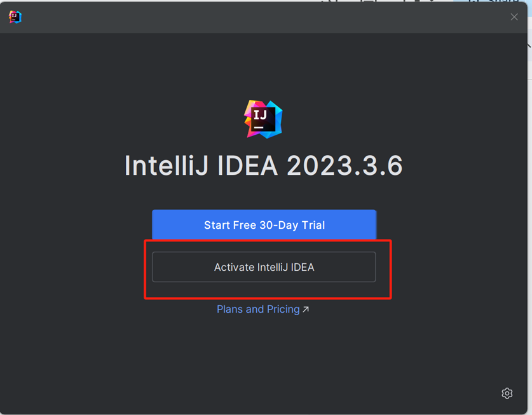Open the settings gear options menu
The image size is (532, 415).
pos(507,393)
